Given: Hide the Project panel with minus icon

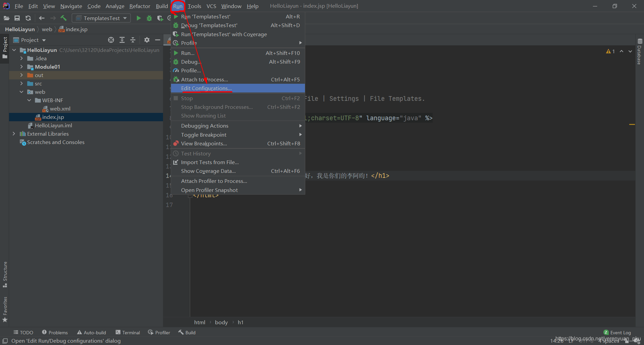Looking at the screenshot, I should (158, 40).
